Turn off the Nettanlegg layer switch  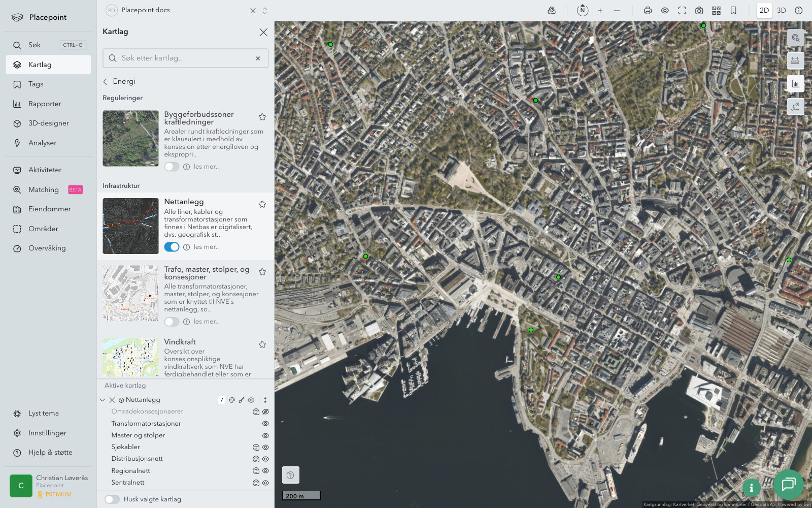pyautogui.click(x=172, y=247)
